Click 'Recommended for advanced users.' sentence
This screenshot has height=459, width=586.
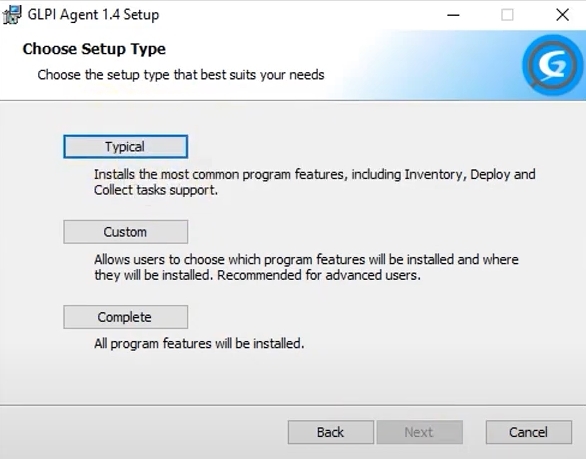[x=319, y=275]
